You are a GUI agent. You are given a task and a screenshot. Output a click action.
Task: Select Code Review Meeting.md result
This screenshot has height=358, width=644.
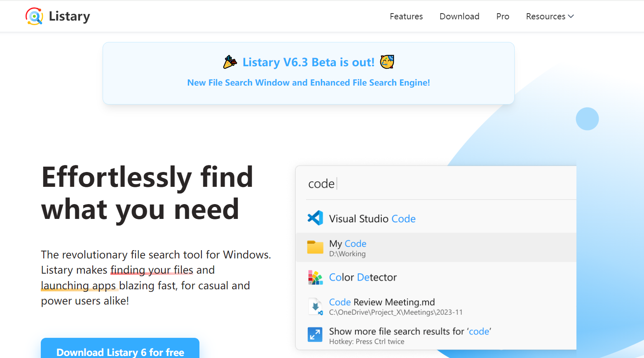436,307
